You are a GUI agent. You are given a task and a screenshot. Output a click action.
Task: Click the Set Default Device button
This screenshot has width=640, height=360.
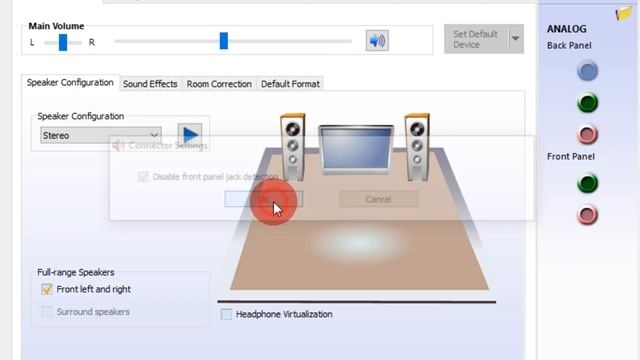point(476,39)
